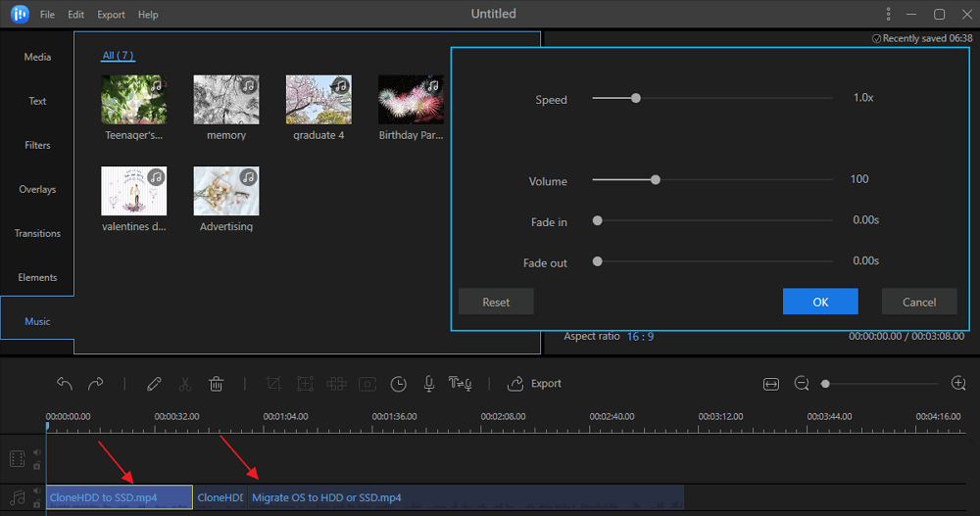Click the Undo arrow in timeline toolbar
This screenshot has width=980, height=516.
65,384
